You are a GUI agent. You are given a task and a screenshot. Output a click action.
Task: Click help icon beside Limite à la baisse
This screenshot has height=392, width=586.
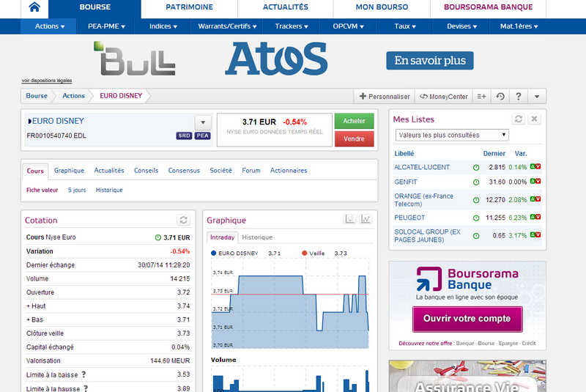(x=84, y=374)
